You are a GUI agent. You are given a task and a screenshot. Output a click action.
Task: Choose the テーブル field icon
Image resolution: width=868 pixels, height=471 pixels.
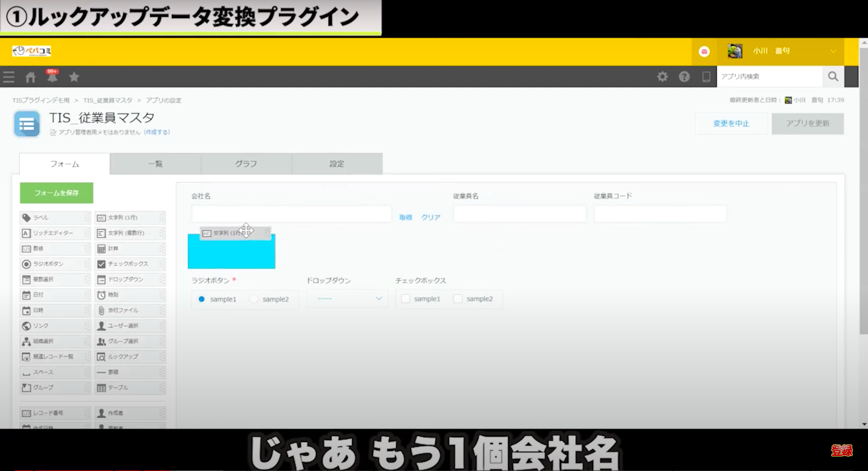pos(101,388)
